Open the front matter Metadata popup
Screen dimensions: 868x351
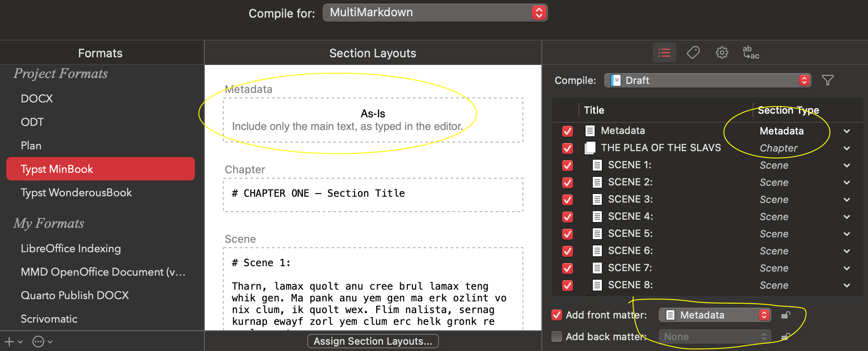715,315
